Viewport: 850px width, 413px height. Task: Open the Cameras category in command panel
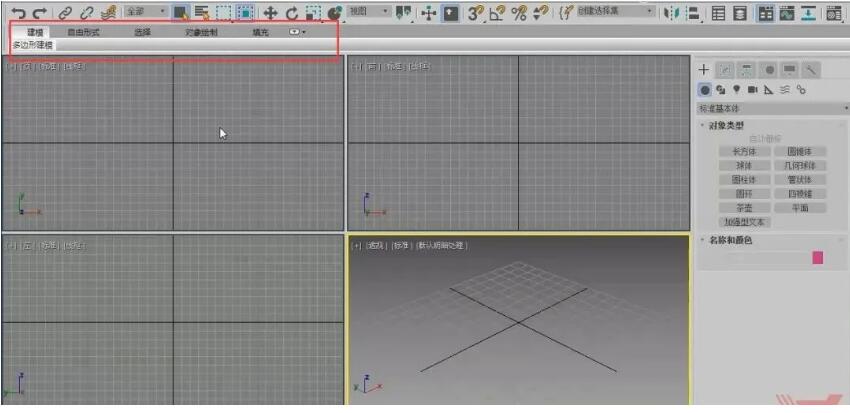(x=752, y=89)
